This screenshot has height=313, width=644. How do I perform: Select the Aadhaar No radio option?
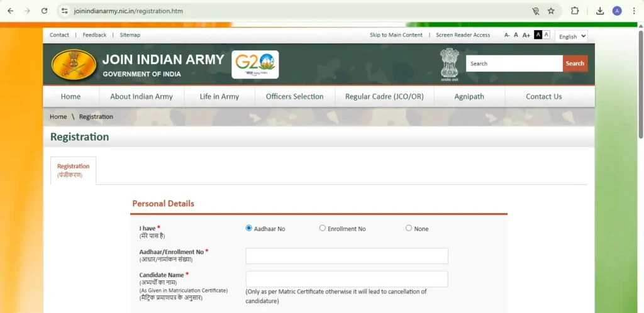point(249,228)
